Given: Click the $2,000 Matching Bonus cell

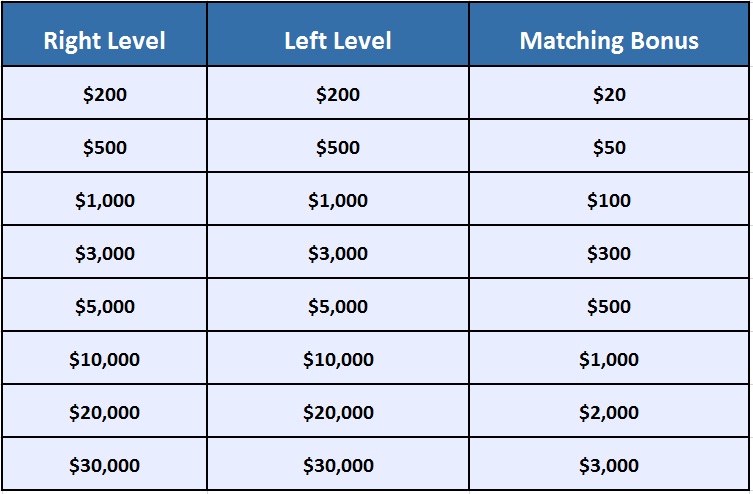Looking at the screenshot, I should point(609,410).
